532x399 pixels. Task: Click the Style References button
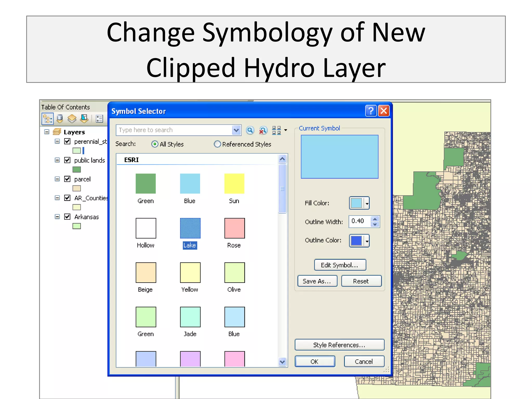coord(340,345)
